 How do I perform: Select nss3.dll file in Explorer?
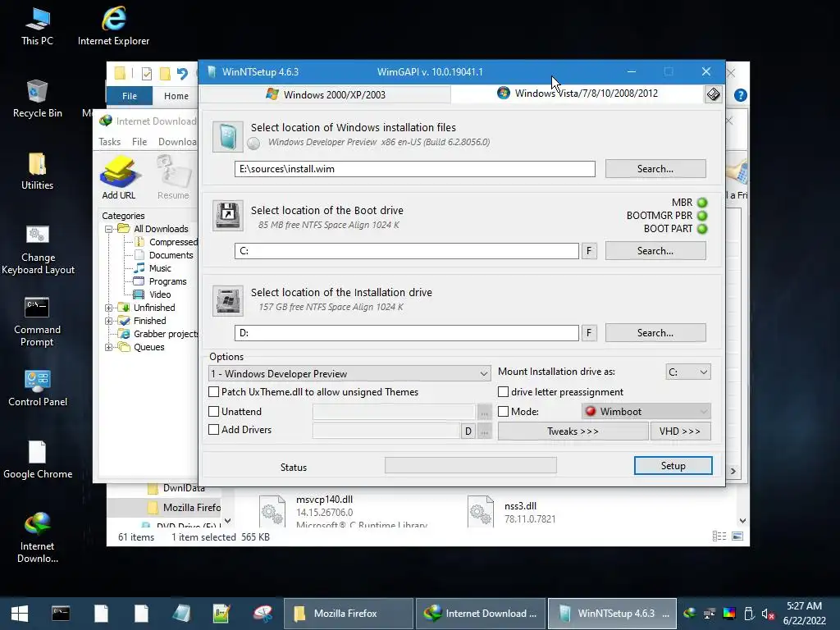tap(512, 512)
